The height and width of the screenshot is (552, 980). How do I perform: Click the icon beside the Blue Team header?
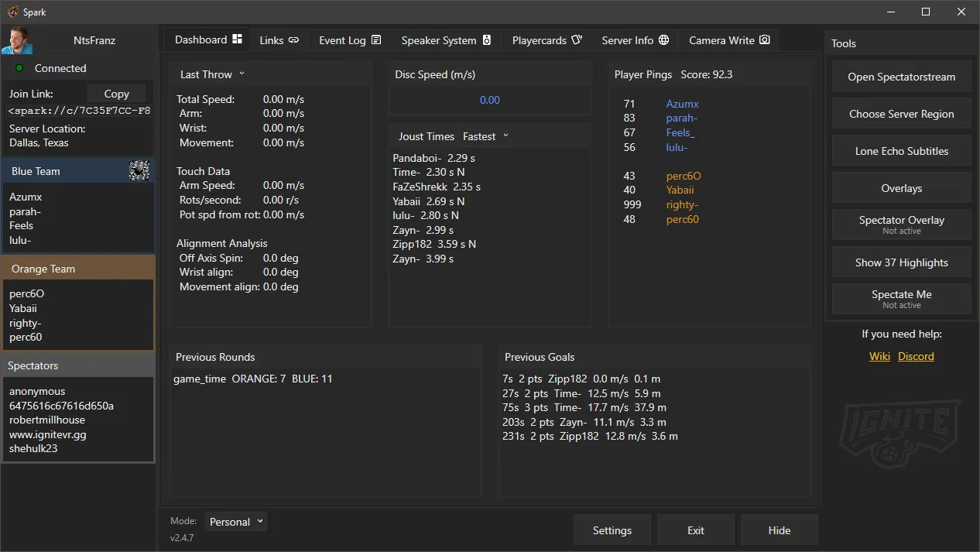coord(139,169)
